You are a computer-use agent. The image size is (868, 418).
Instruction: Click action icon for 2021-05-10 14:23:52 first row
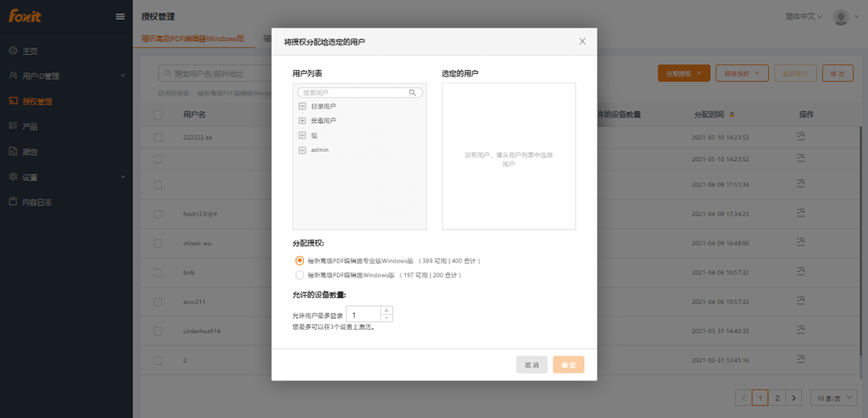click(800, 135)
